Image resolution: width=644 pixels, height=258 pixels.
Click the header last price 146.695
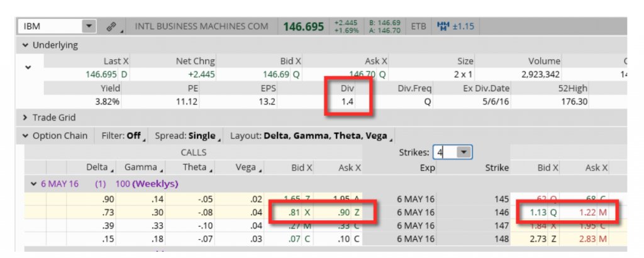pos(304,26)
